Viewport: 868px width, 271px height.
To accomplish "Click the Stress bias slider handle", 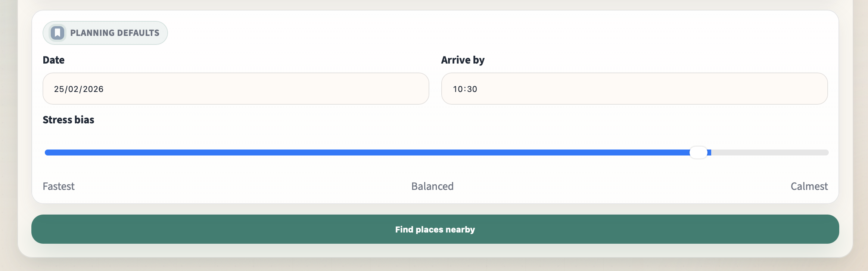I will (698, 153).
